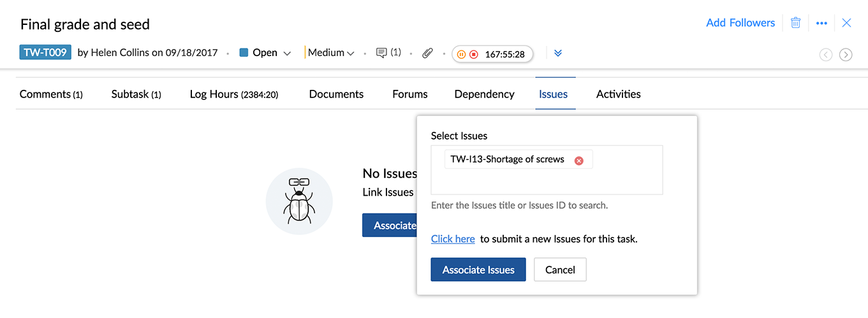Open the Forums tab
This screenshot has width=868, height=318.
[x=410, y=94]
